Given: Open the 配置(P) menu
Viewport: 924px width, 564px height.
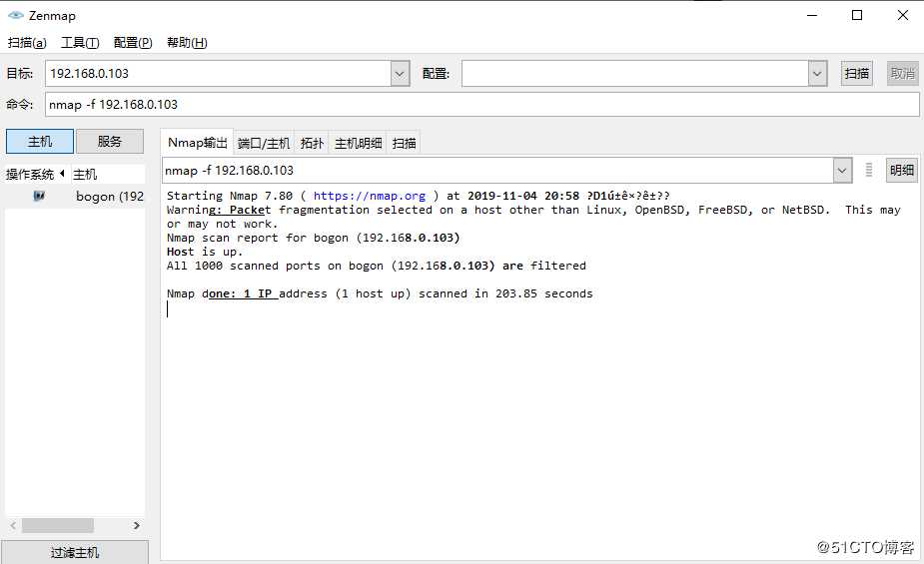Looking at the screenshot, I should (133, 42).
